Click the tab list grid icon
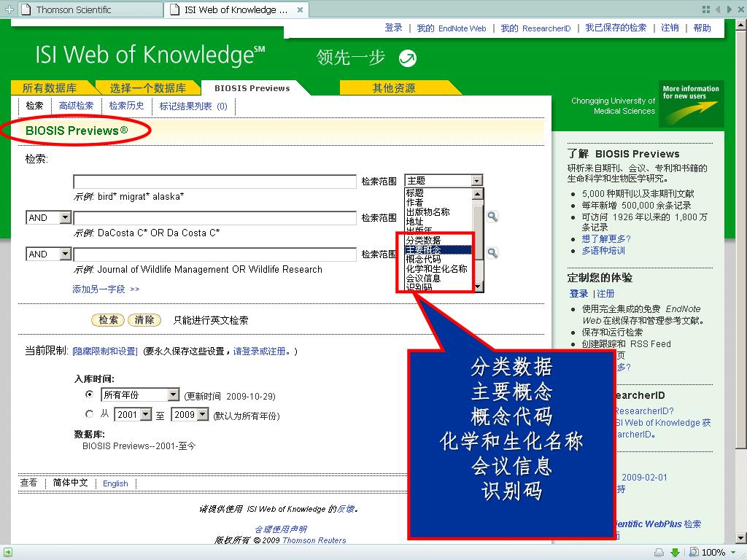 (706, 9)
